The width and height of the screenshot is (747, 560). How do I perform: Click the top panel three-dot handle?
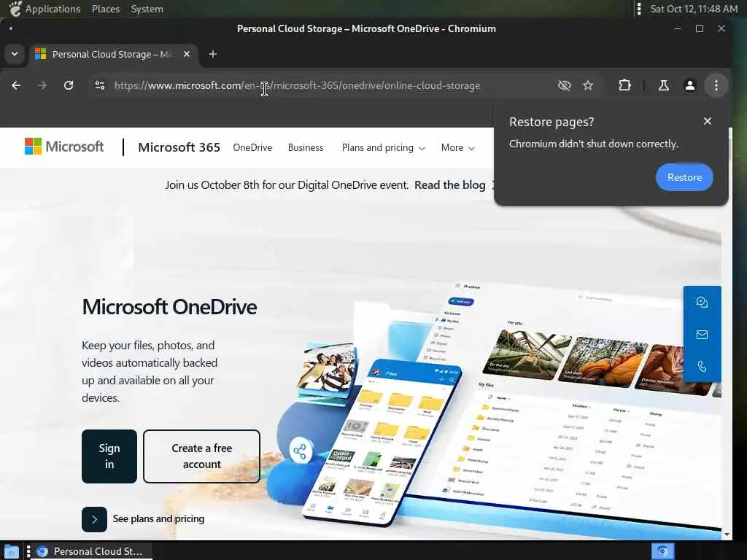(639, 9)
